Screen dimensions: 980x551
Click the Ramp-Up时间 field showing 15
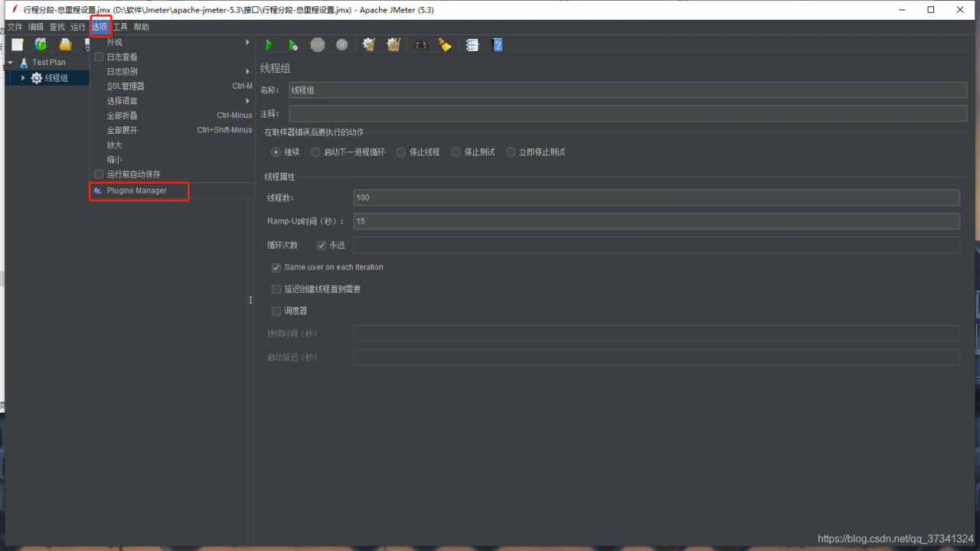point(657,221)
